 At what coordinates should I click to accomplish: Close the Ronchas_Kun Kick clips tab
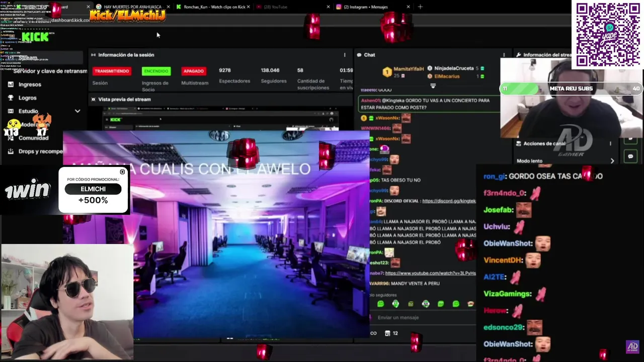pos(249,7)
